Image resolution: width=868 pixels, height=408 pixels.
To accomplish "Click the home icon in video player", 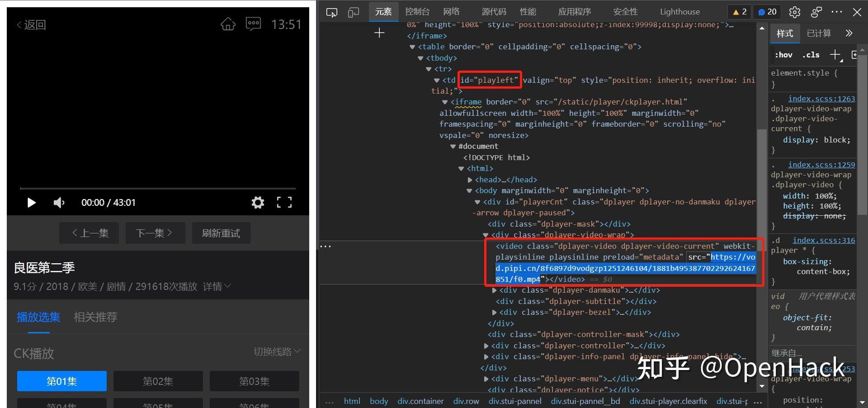I will [x=228, y=24].
